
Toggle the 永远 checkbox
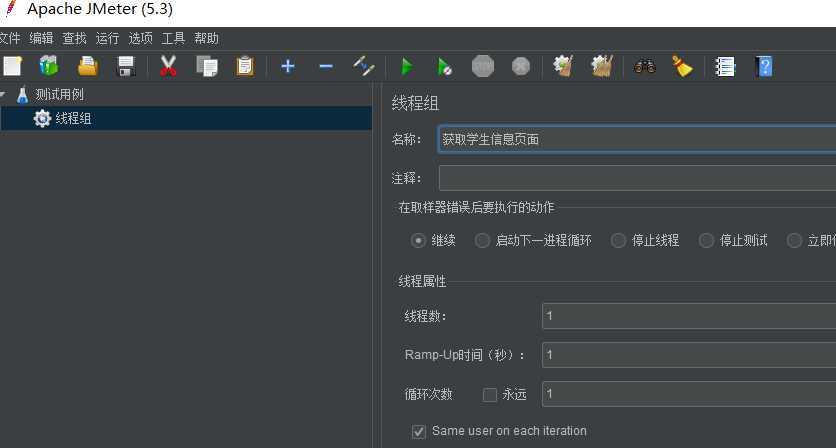(x=489, y=395)
